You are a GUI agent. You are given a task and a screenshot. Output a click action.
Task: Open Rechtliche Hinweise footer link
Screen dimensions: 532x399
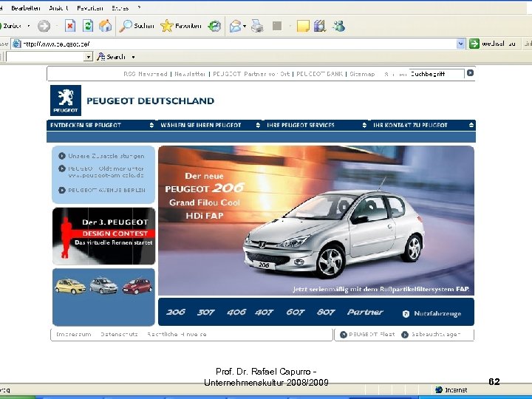point(177,335)
